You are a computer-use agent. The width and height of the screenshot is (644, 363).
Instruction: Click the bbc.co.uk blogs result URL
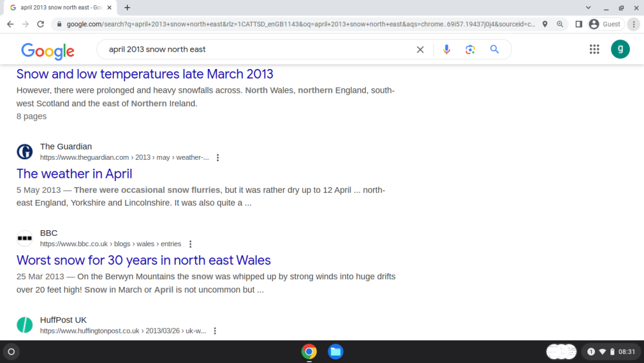[111, 244]
